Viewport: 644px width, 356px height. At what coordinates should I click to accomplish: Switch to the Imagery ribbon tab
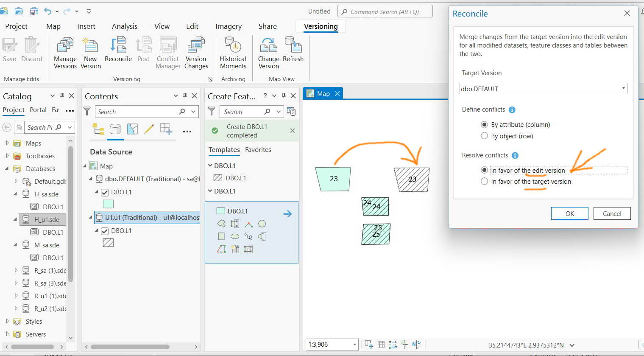click(x=229, y=26)
